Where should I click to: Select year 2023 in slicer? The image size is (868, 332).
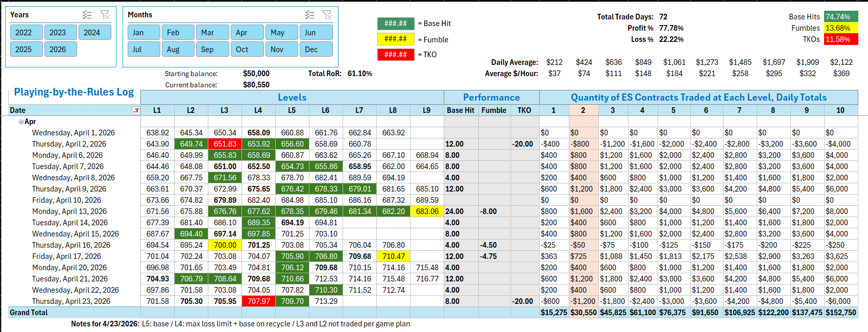tap(60, 32)
